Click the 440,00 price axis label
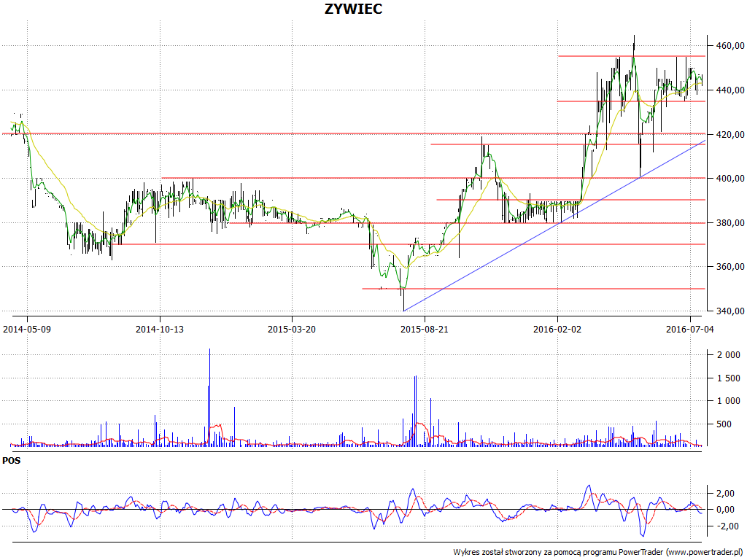This screenshot has width=747, height=560. point(730,90)
